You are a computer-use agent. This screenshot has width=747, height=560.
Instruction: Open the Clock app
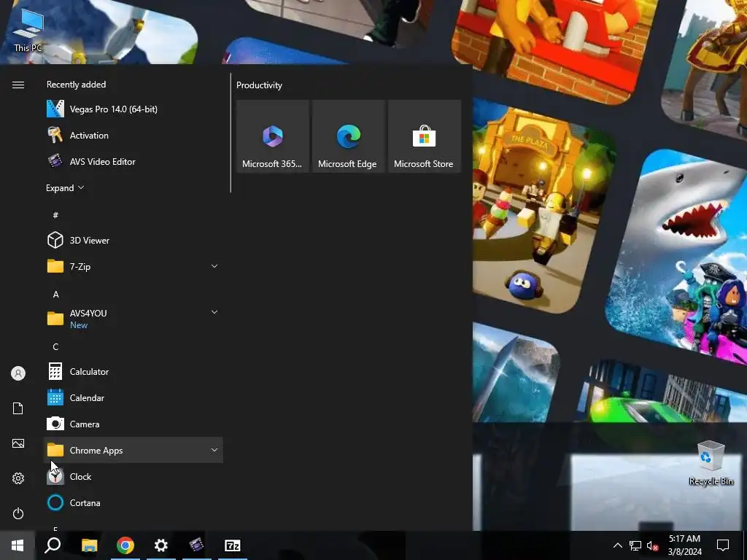click(133, 476)
